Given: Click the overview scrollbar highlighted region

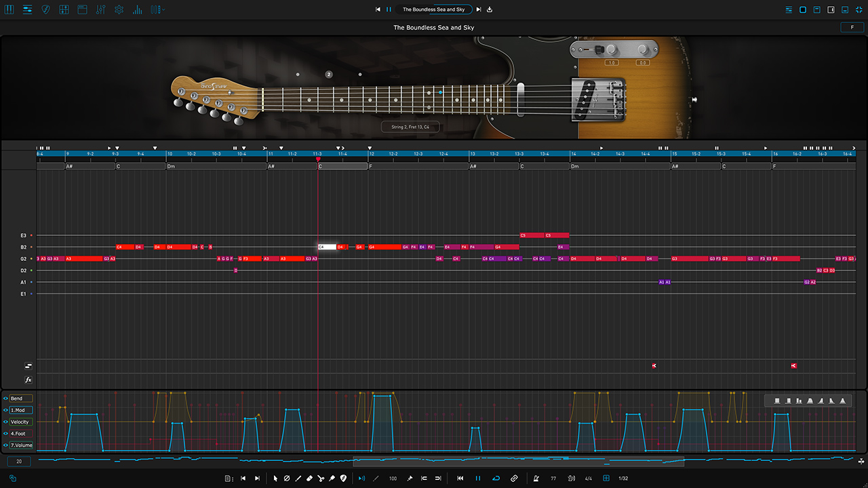Looking at the screenshot, I should click(518, 462).
